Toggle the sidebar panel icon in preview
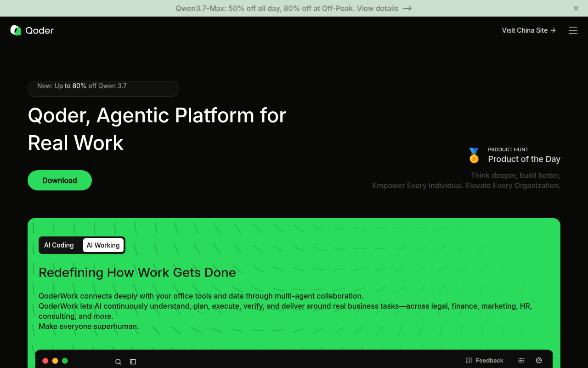This screenshot has height=368, width=588. tap(133, 362)
